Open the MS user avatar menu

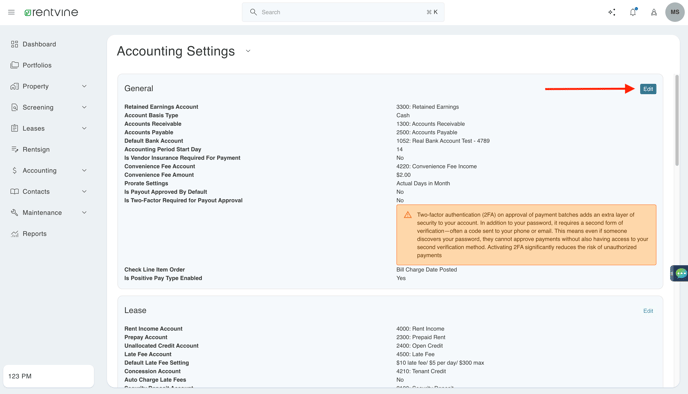[x=675, y=12]
